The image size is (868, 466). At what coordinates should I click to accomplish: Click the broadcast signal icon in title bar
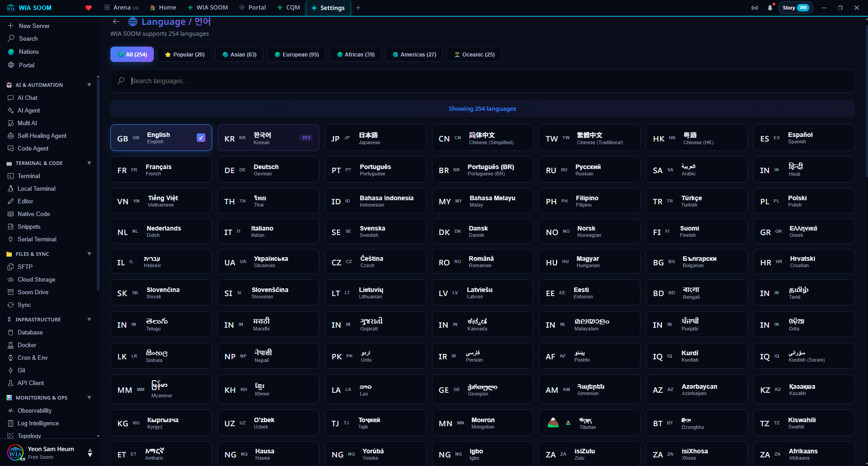pyautogui.click(x=754, y=8)
